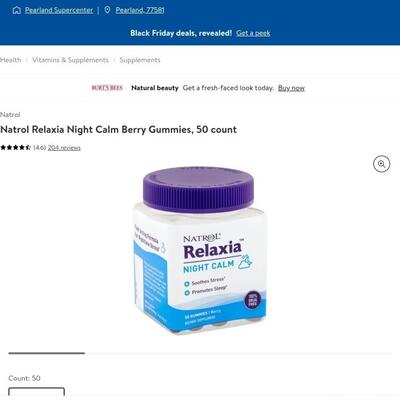The height and width of the screenshot is (400, 400).
Task: Go to Health breadcrumb
Action: point(11,60)
